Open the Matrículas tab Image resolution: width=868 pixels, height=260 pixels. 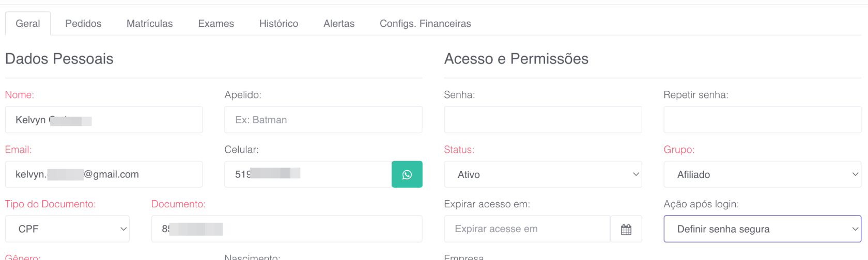pos(149,24)
